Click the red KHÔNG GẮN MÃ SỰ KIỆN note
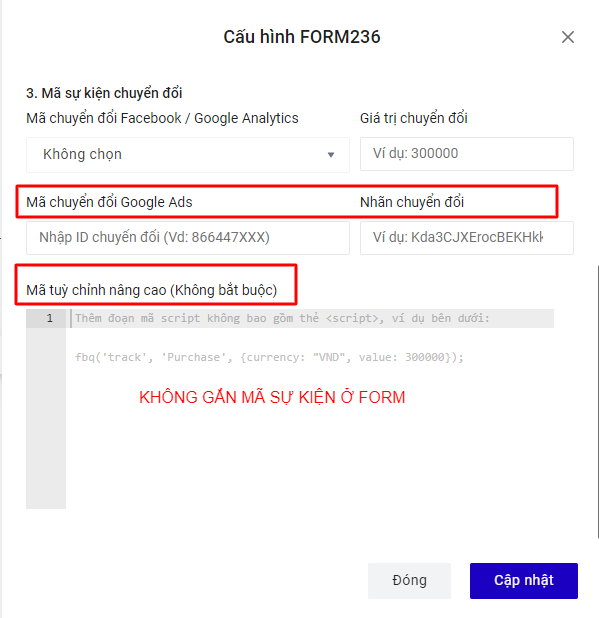The height and width of the screenshot is (618, 599). point(272,397)
